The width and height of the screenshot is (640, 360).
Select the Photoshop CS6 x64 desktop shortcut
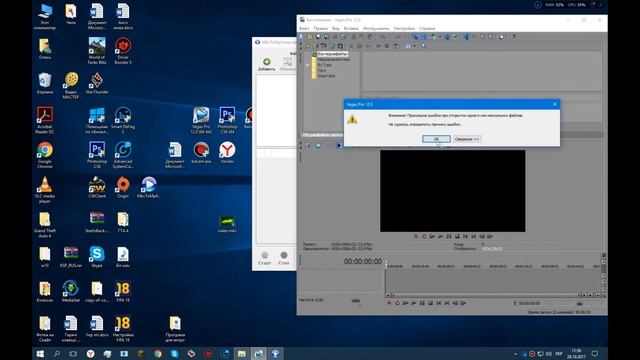click(x=227, y=120)
